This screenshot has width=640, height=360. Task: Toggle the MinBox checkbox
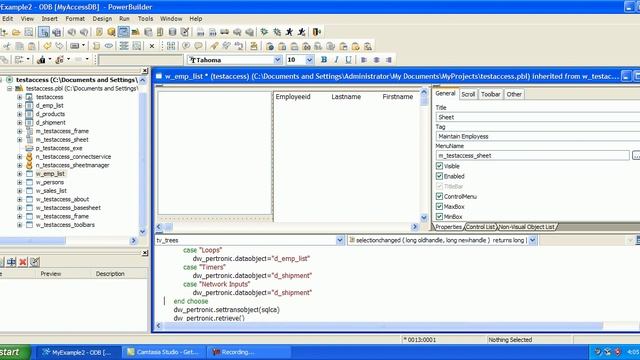[439, 217]
